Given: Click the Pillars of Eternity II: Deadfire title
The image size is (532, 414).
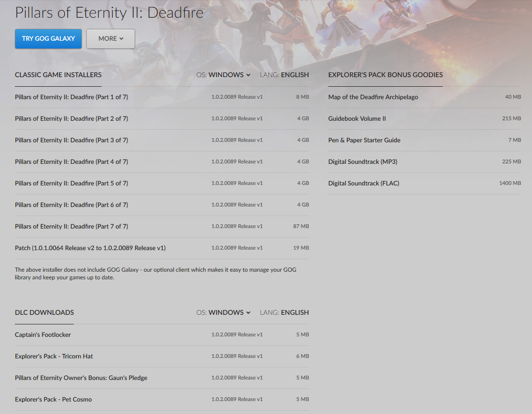Looking at the screenshot, I should click(x=109, y=13).
